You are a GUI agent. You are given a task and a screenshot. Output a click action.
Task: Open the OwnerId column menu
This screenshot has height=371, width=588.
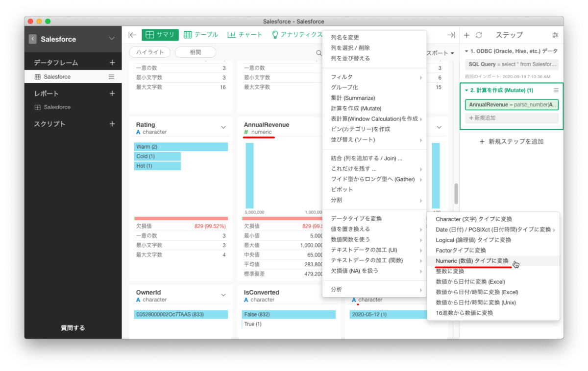coord(223,295)
